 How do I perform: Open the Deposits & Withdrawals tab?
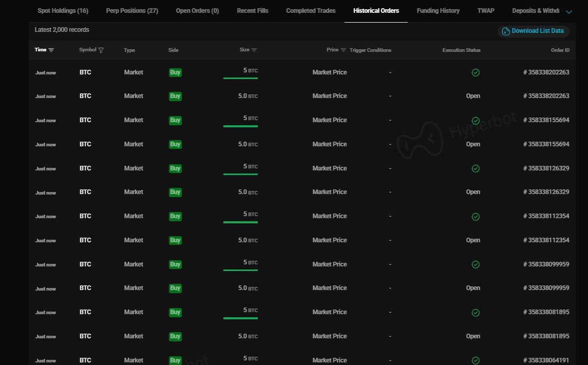(536, 11)
